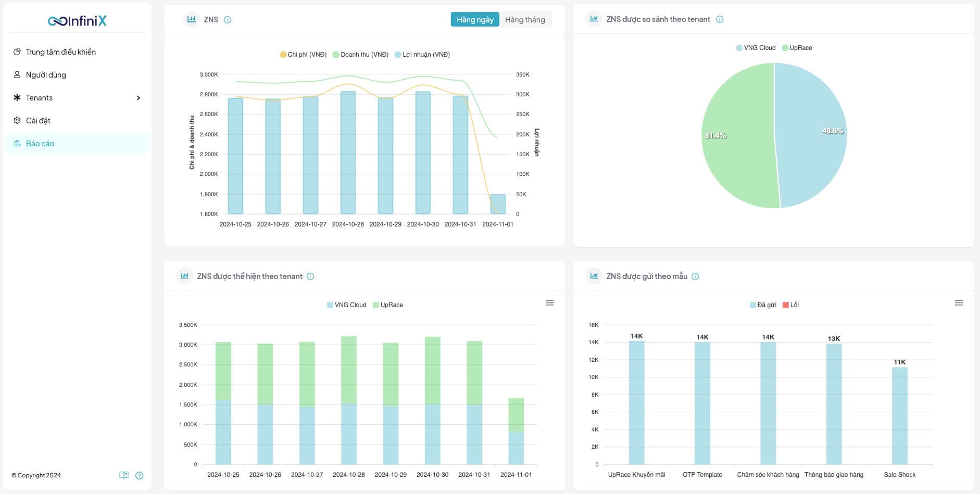Click info icon beside ZNS được thể hiện theo tenant
The width and height of the screenshot is (980, 494).
click(x=310, y=276)
